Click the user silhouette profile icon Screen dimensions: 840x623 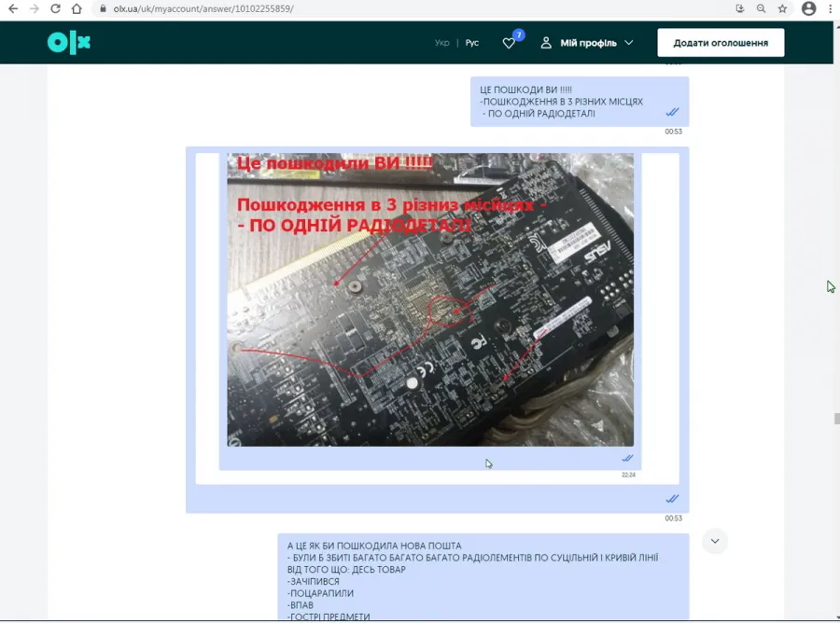click(546, 43)
